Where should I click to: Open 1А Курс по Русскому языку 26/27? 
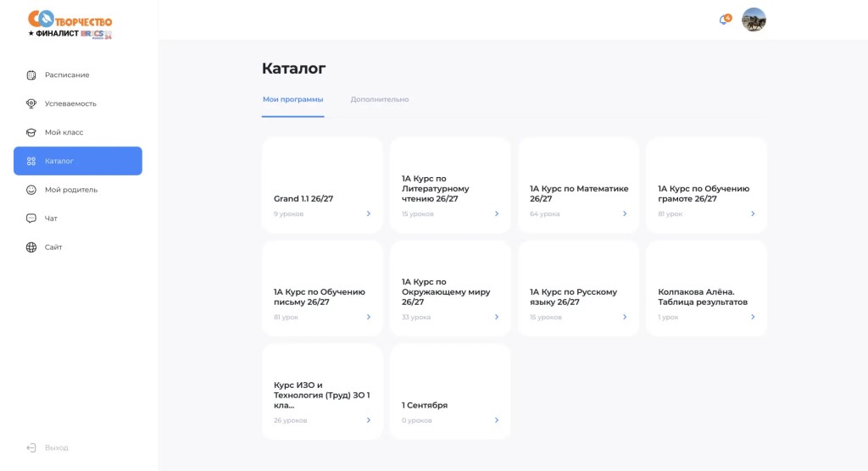pos(574,297)
